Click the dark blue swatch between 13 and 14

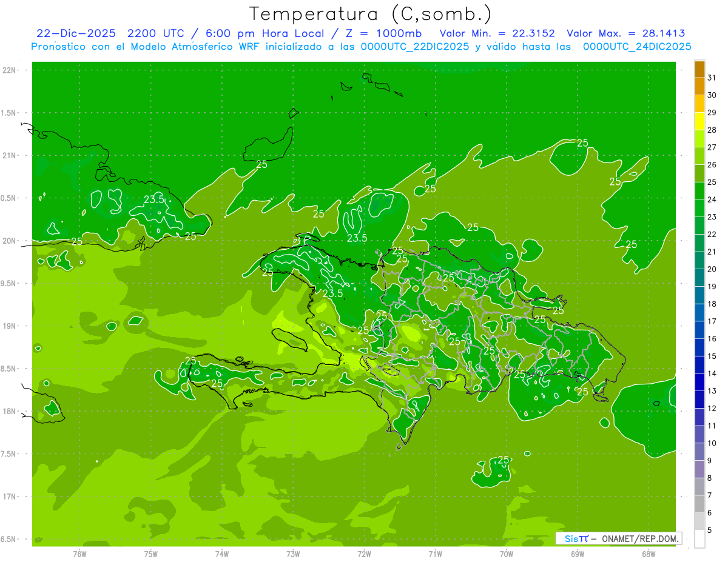point(699,382)
